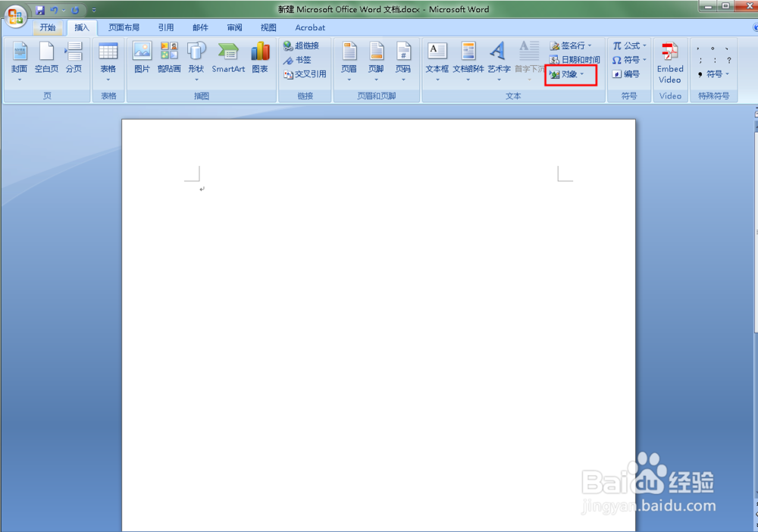The width and height of the screenshot is (758, 532).
Task: Create a cross-reference with 交叉引用
Action: (x=305, y=74)
